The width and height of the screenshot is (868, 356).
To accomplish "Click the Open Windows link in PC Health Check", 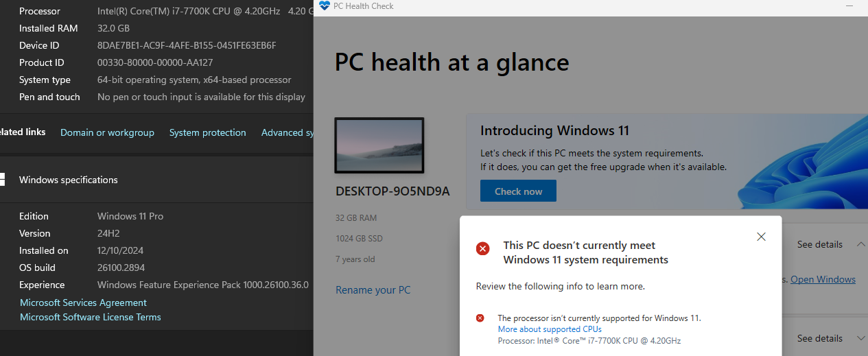I will click(823, 279).
